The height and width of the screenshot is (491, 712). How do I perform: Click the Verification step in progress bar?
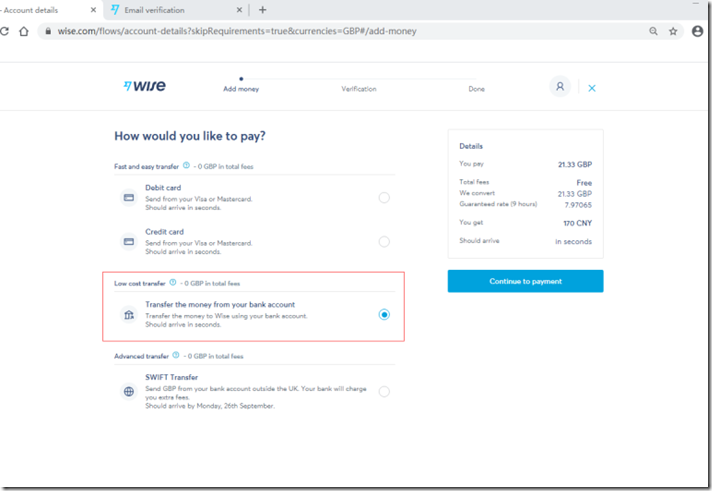click(358, 89)
